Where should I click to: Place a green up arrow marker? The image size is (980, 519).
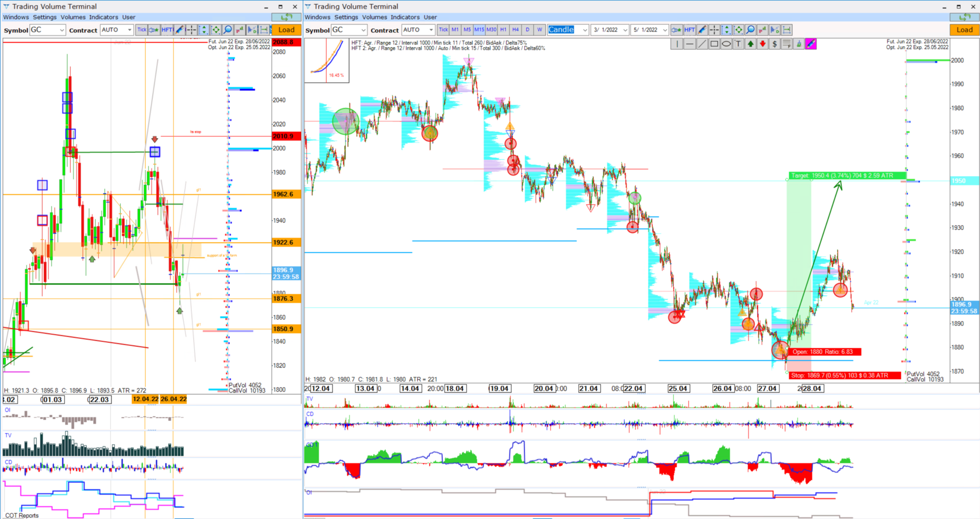(751, 44)
